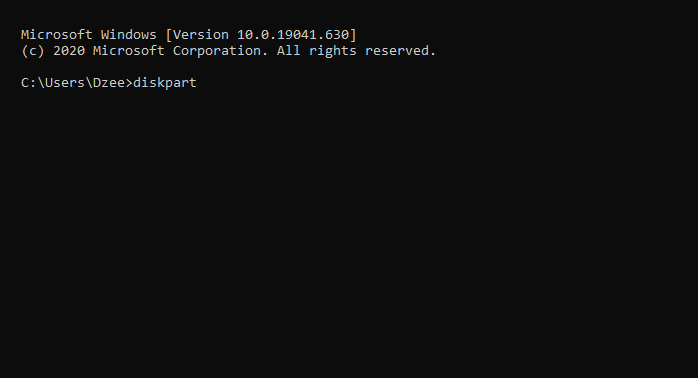The image size is (698, 378).
Task: Click the word "Corporation."
Action: 220,51
